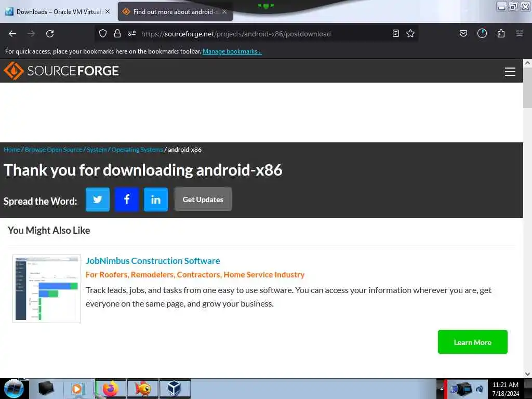This screenshot has width=532, height=399.
Task: Open media player taskbar icon
Action: click(x=78, y=389)
